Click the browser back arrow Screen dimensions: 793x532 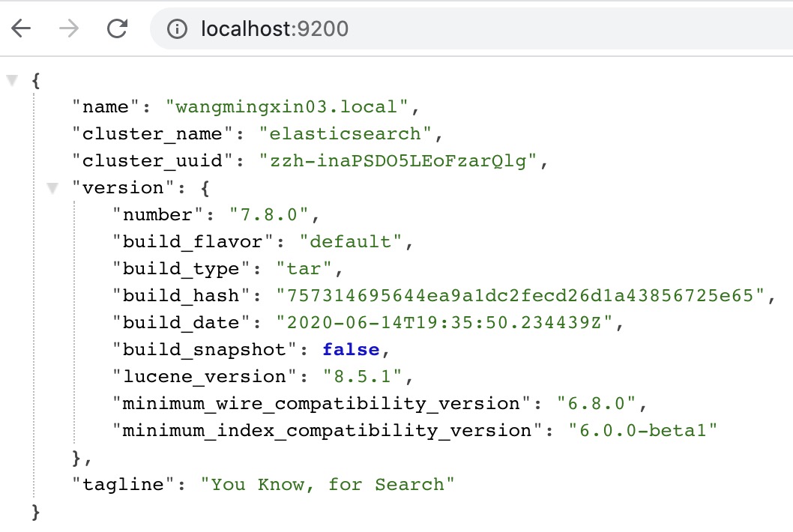point(21,29)
